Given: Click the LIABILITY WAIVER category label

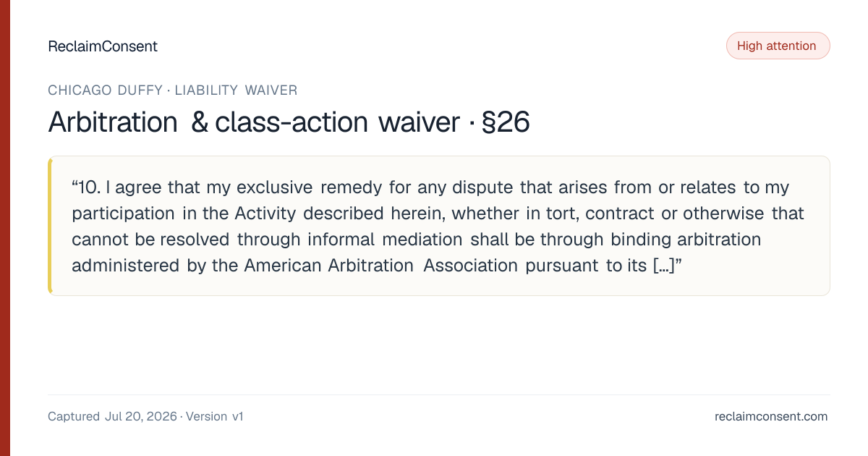Looking at the screenshot, I should click(236, 90).
